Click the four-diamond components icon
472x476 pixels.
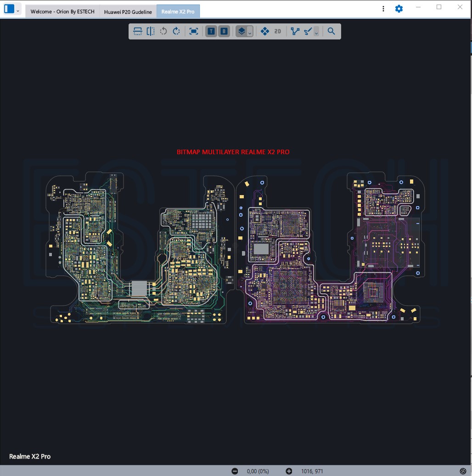pyautogui.click(x=265, y=31)
